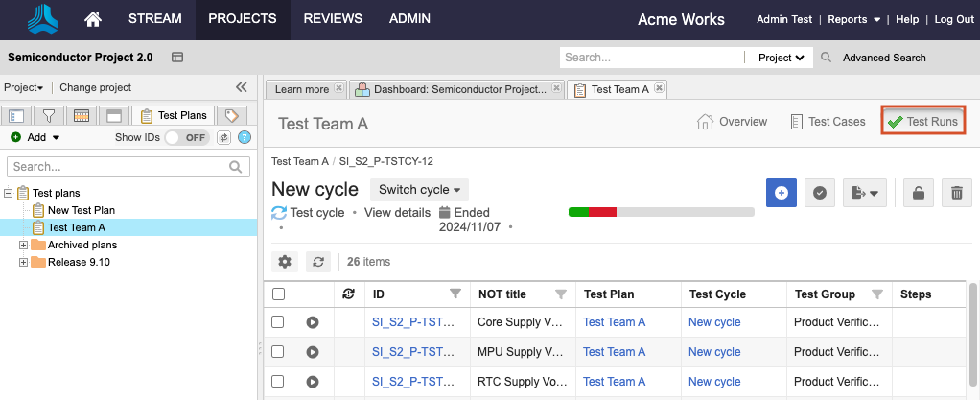This screenshot has height=400, width=980.
Task: Close the Dashboard tab
Action: tap(556, 88)
